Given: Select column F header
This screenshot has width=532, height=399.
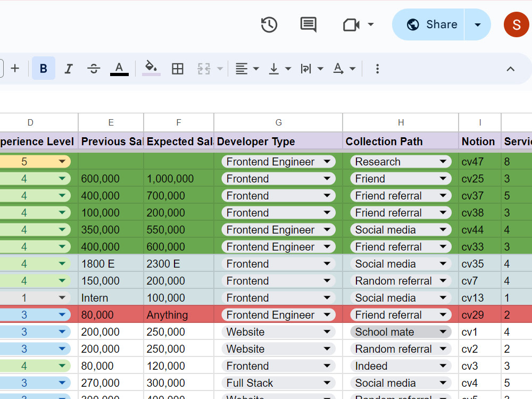Looking at the screenshot, I should (179, 122).
